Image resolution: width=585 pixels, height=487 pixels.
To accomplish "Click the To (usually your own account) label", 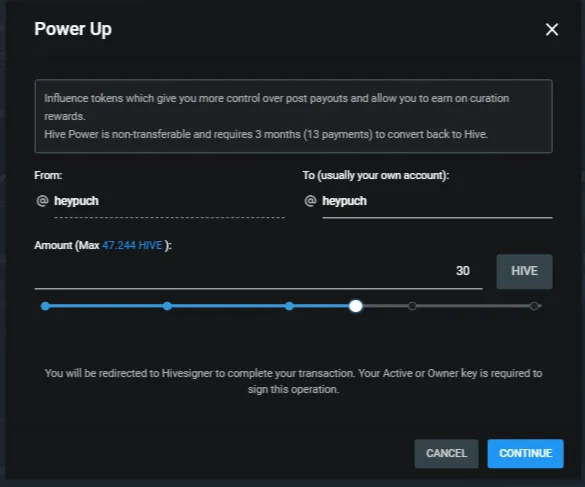I will (376, 175).
